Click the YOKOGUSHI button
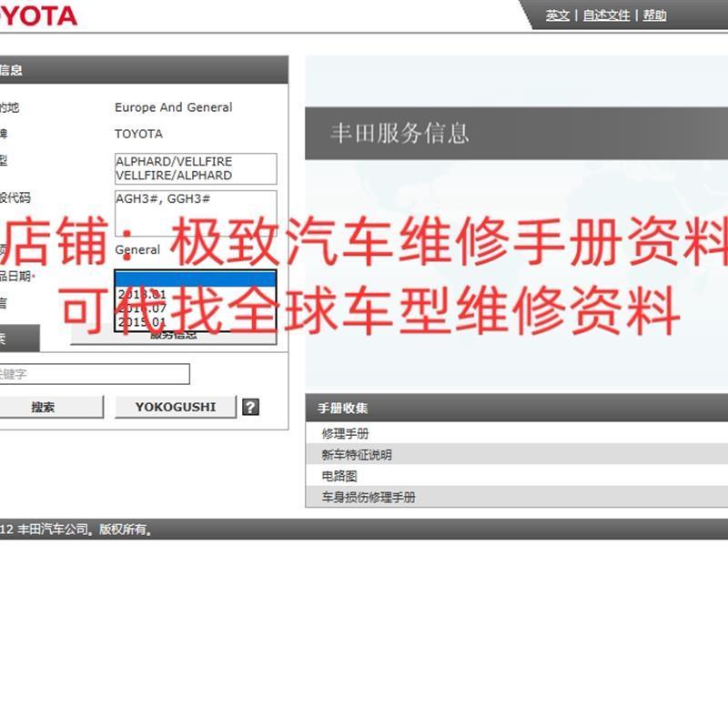The image size is (728, 728). pyautogui.click(x=176, y=407)
